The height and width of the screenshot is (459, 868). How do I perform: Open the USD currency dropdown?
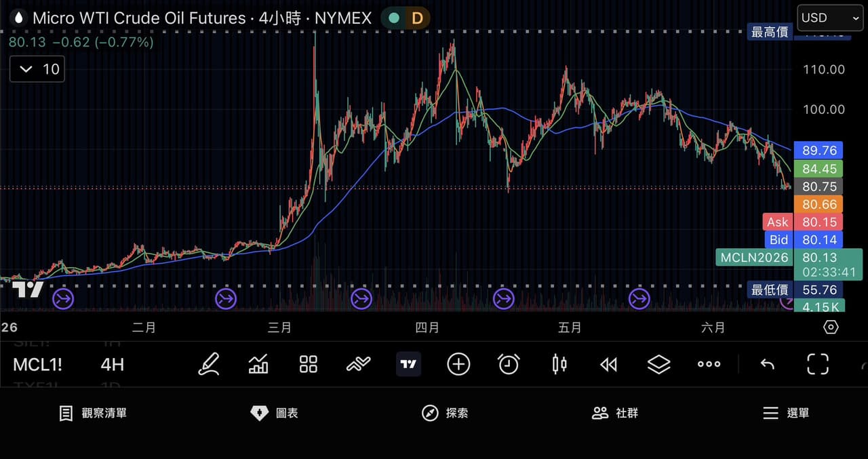[830, 18]
